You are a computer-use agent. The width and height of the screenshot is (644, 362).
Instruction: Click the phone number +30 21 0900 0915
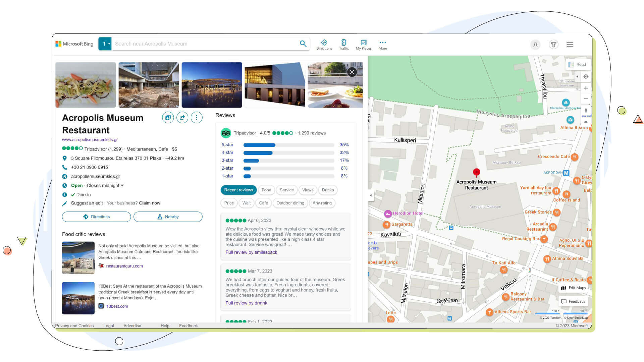click(x=90, y=167)
